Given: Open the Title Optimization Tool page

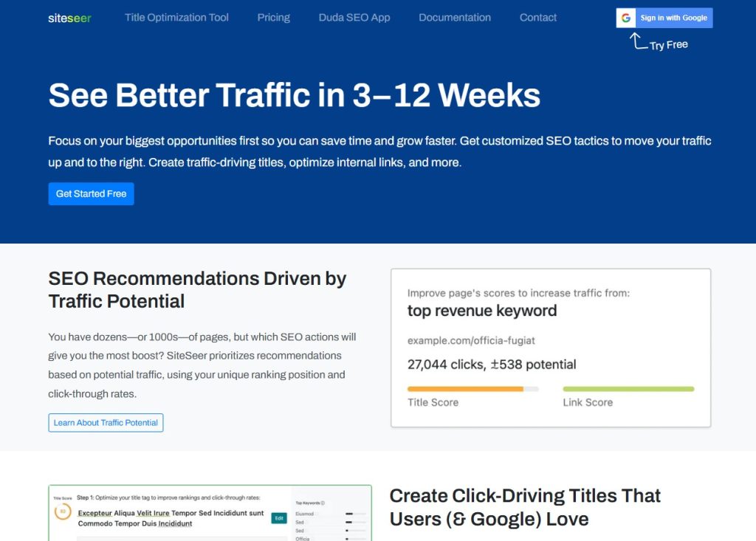Looking at the screenshot, I should point(176,18).
